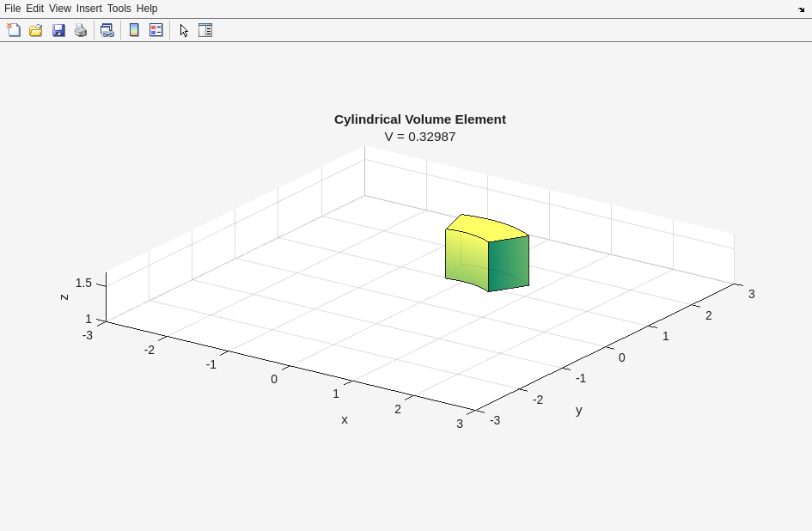Image resolution: width=812 pixels, height=531 pixels.
Task: Expand the Insert menu
Action: point(89,9)
